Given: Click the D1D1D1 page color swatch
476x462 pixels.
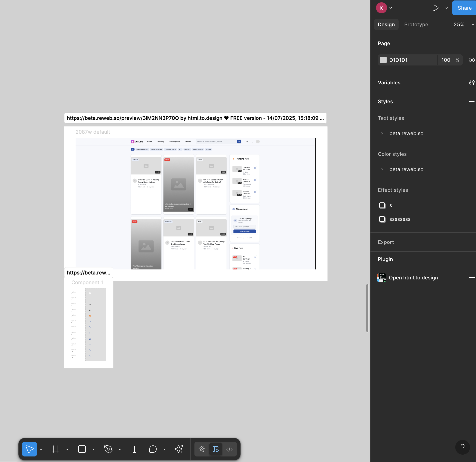Looking at the screenshot, I should pyautogui.click(x=383, y=60).
